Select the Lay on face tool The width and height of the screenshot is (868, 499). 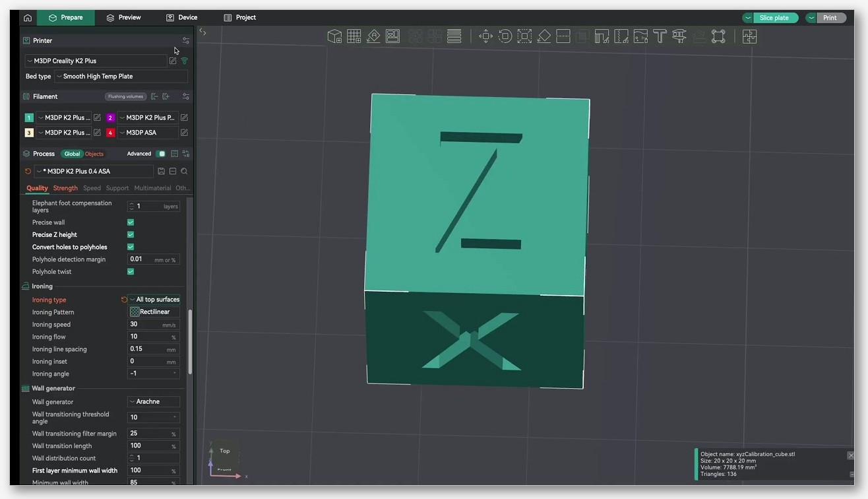tap(543, 36)
